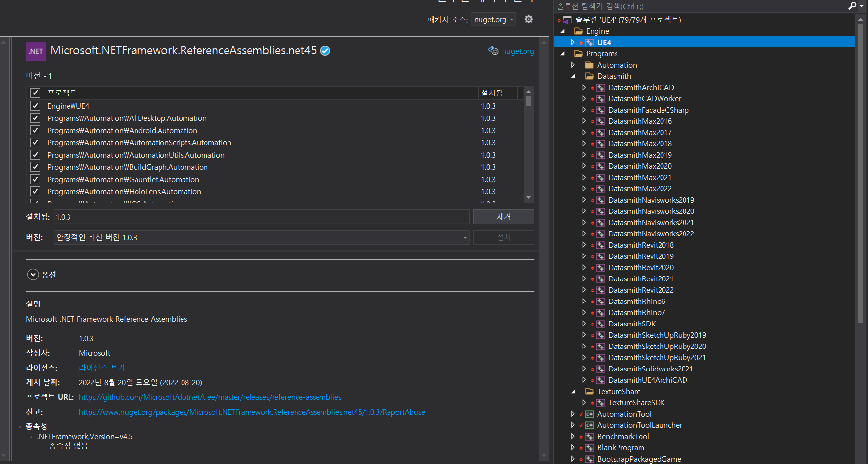
Task: Click the DatasmithCADWorker project icon
Action: click(600, 99)
